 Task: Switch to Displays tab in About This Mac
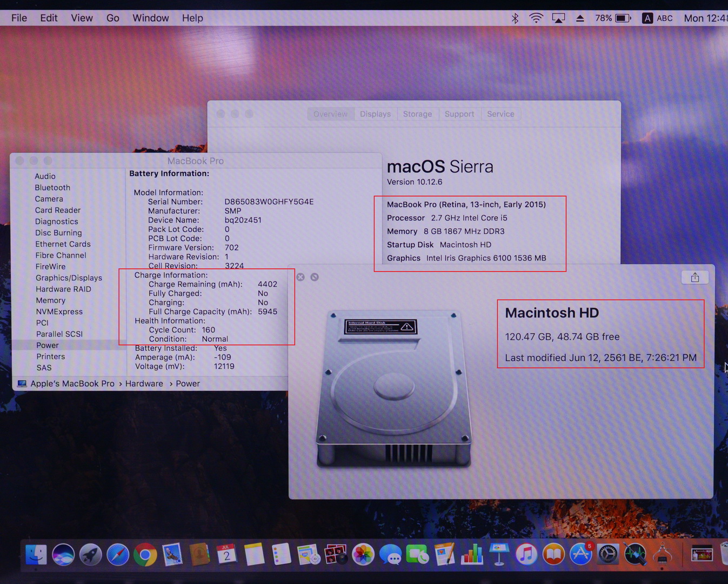pos(375,114)
